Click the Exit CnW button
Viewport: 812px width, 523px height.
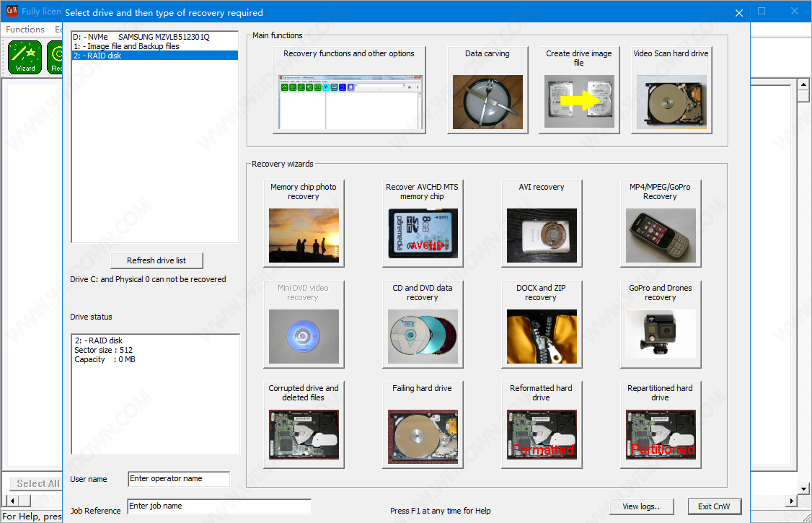pyautogui.click(x=714, y=506)
